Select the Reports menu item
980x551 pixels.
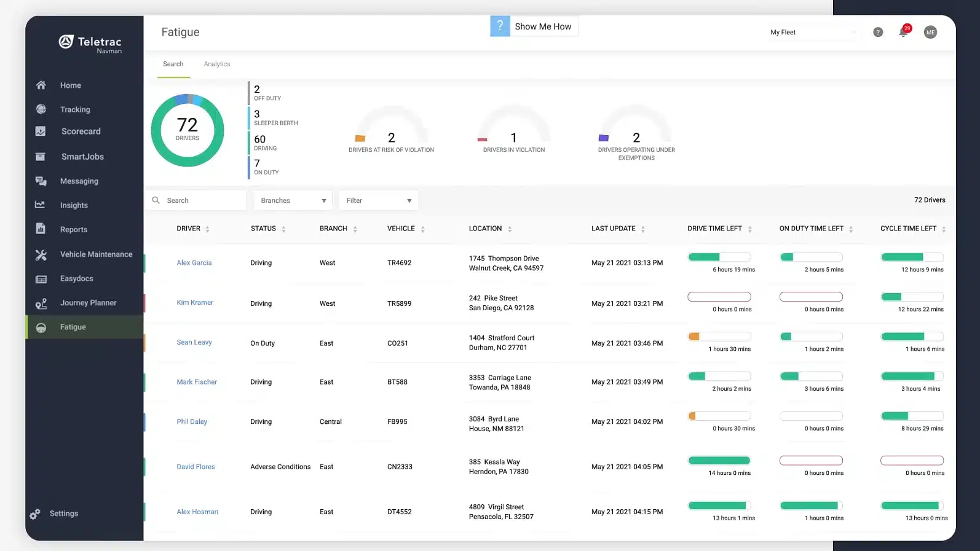coord(74,230)
